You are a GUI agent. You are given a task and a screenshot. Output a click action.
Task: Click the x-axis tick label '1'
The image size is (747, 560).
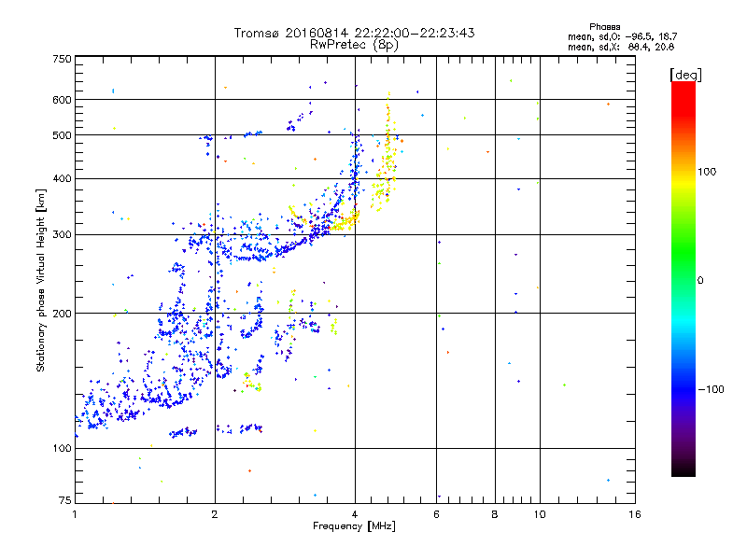click(75, 514)
